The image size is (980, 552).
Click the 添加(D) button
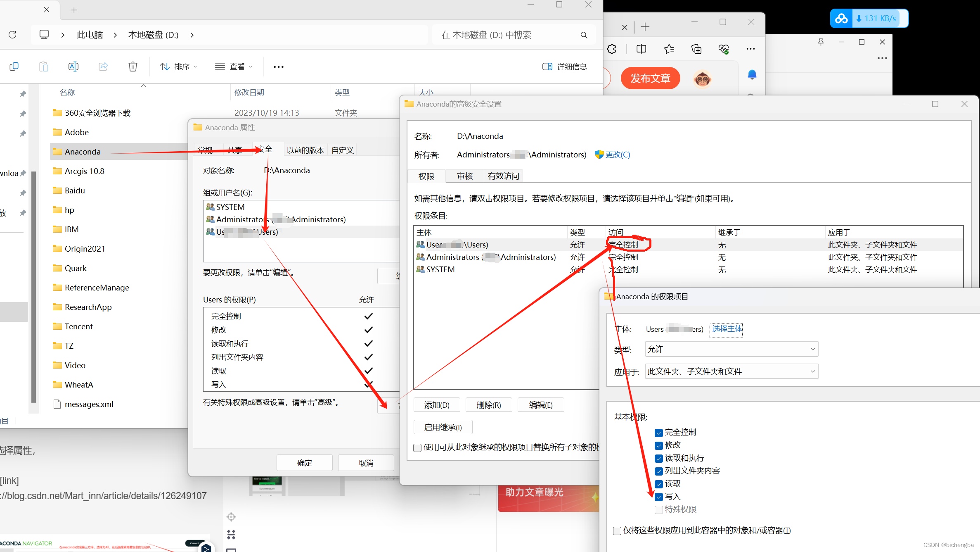[x=437, y=404]
